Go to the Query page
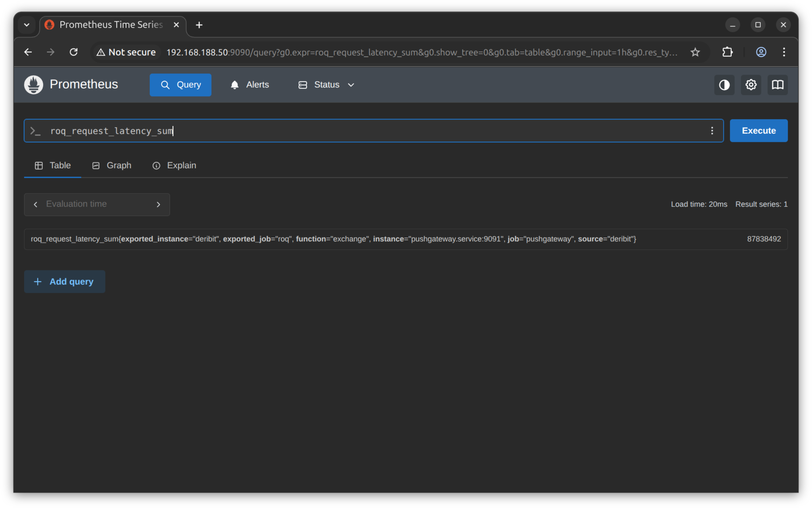Image resolution: width=812 pixels, height=508 pixels. click(180, 85)
